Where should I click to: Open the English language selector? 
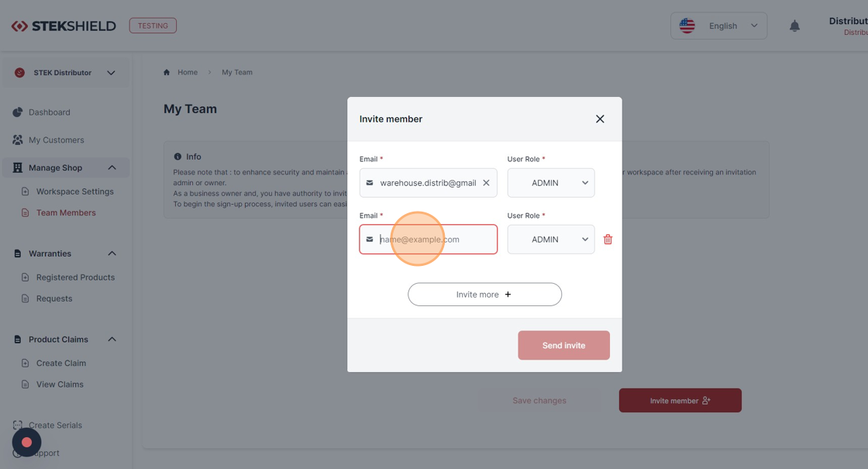pyautogui.click(x=718, y=26)
